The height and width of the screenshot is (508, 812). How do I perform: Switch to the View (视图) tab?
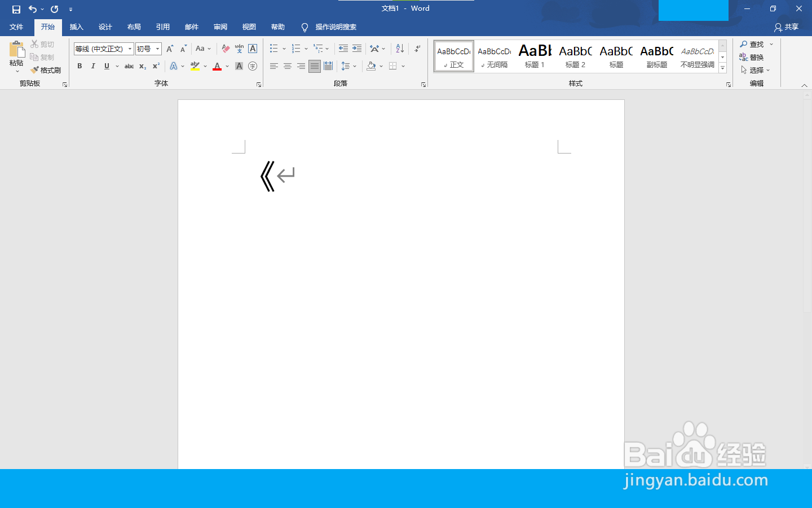coord(249,27)
